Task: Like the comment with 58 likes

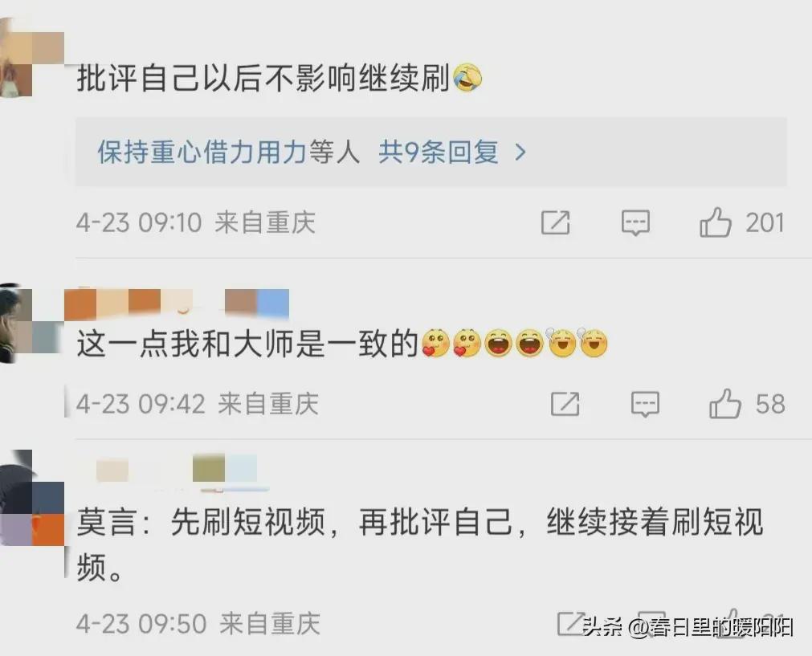Action: 725,403
